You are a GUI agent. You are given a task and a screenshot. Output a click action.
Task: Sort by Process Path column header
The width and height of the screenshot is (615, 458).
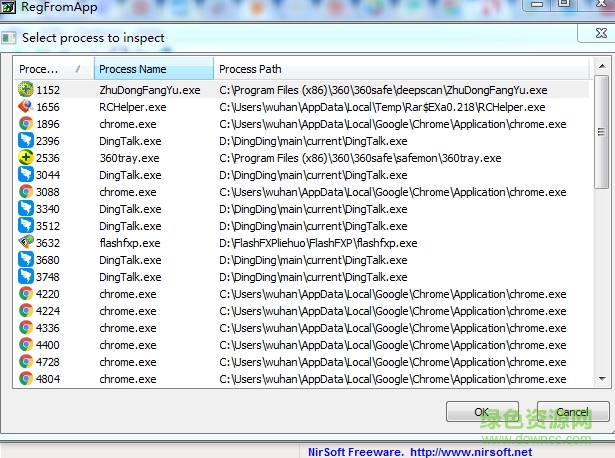401,69
